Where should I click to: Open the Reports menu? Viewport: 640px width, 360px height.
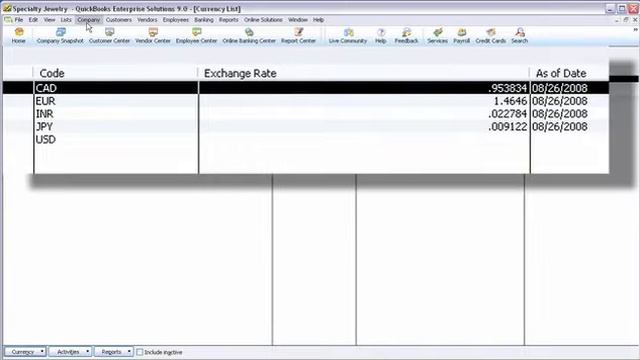(x=229, y=20)
